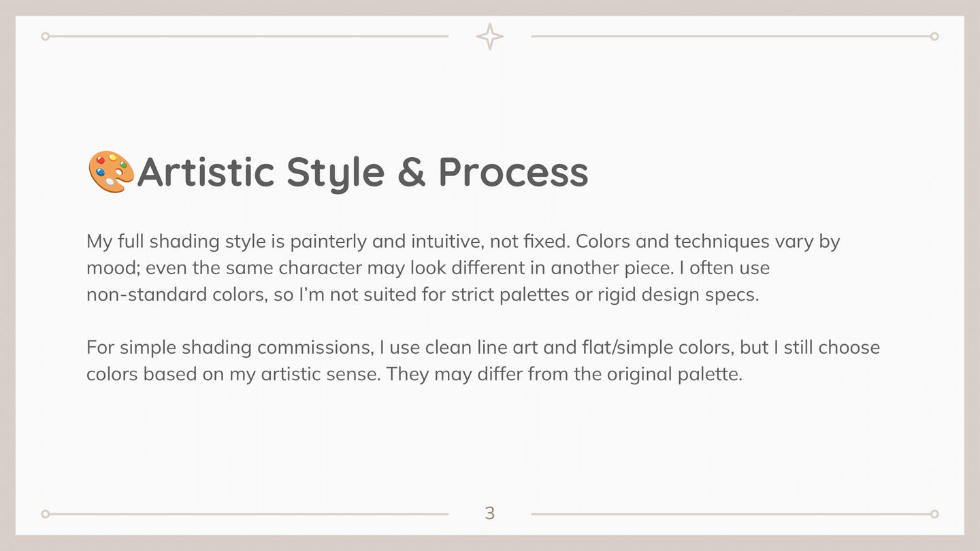Viewport: 980px width, 551px height.
Task: Click the top-right decorative horizontal line
Action: click(730, 37)
